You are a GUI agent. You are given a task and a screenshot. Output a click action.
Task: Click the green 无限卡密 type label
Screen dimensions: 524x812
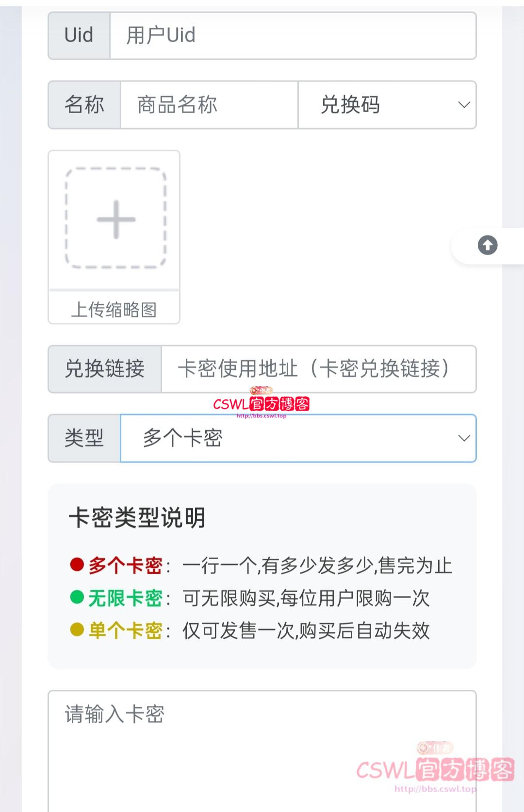coord(125,598)
